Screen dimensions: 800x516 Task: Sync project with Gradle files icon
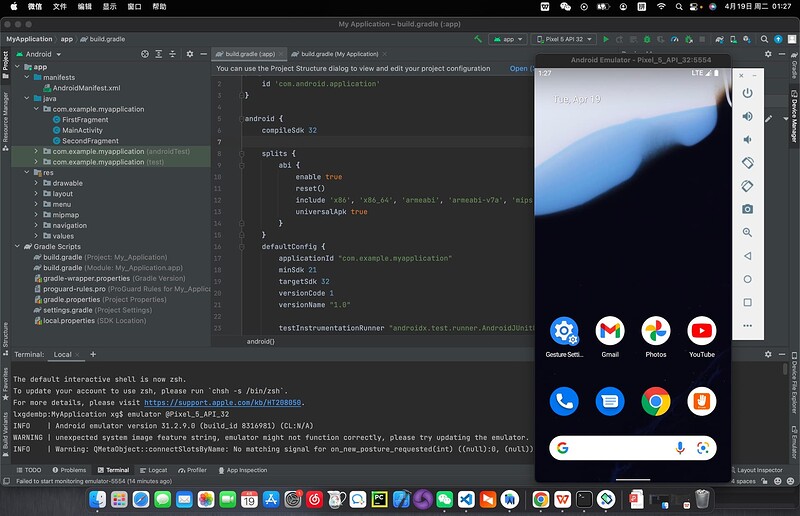pyautogui.click(x=719, y=39)
